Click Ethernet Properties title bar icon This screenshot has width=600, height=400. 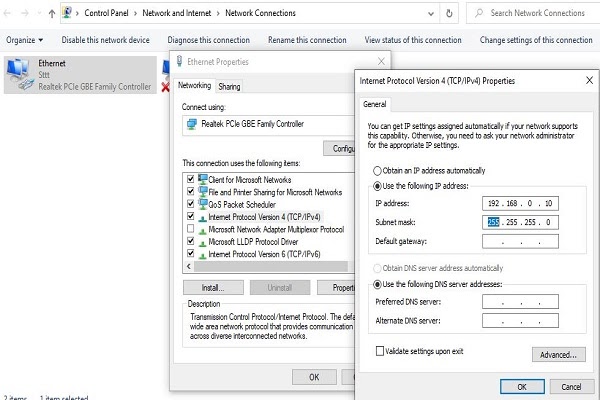[179, 61]
